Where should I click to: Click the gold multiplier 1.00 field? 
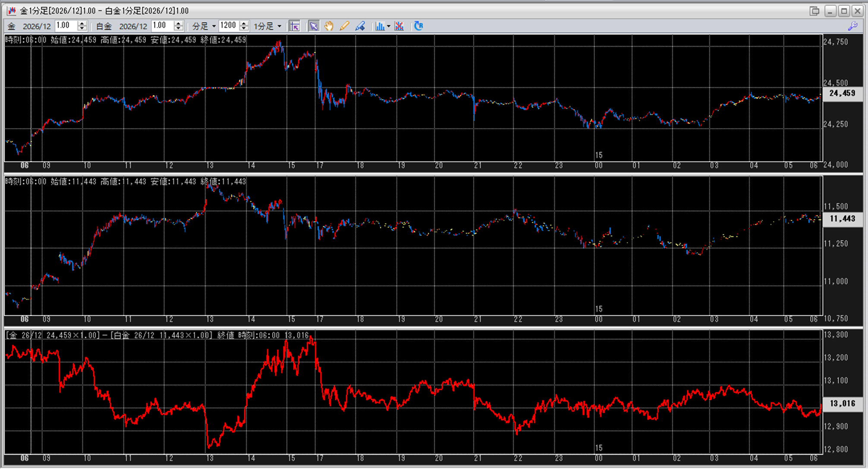tap(65, 25)
